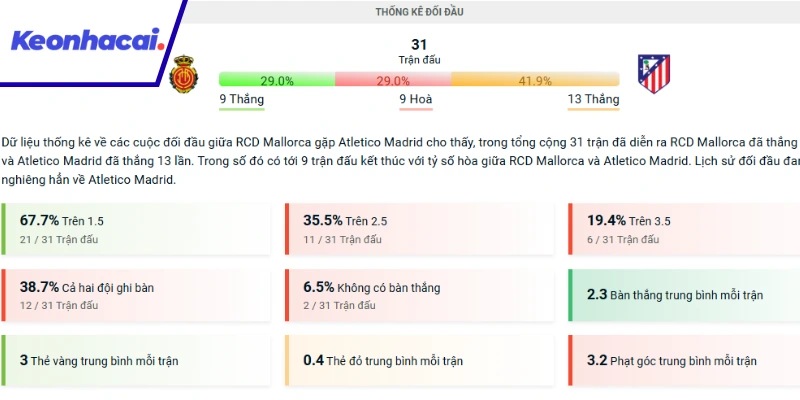This screenshot has width=800, height=400.
Task: Open the 35.5% Trên 2.5 stat card
Action: pyautogui.click(x=418, y=229)
